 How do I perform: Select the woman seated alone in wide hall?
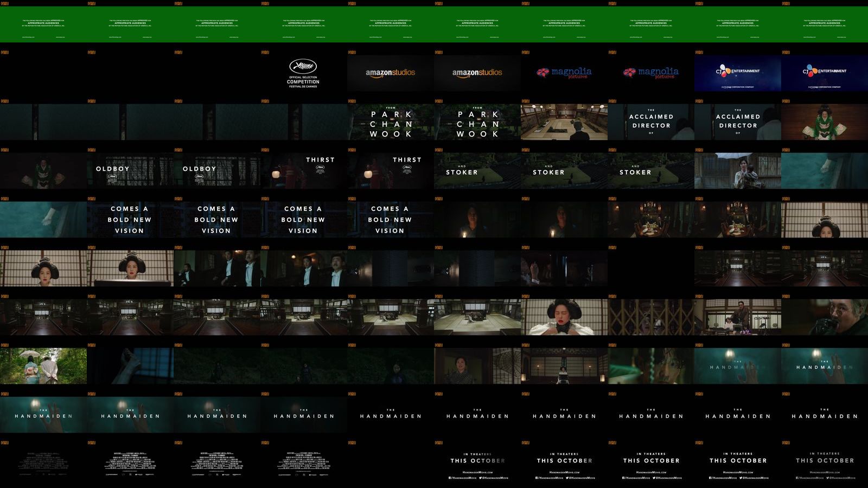(564, 366)
